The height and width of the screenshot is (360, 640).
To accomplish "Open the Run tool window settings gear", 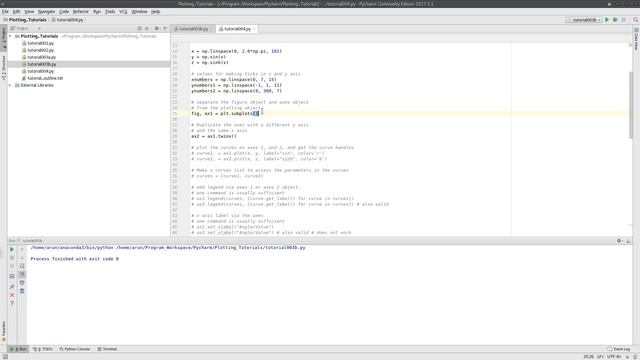I will 620,241.
